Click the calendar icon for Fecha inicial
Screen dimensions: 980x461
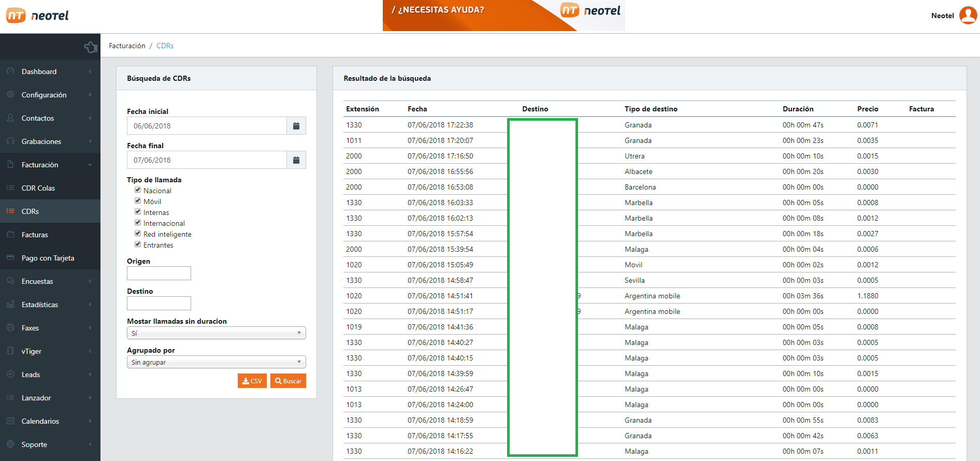296,126
